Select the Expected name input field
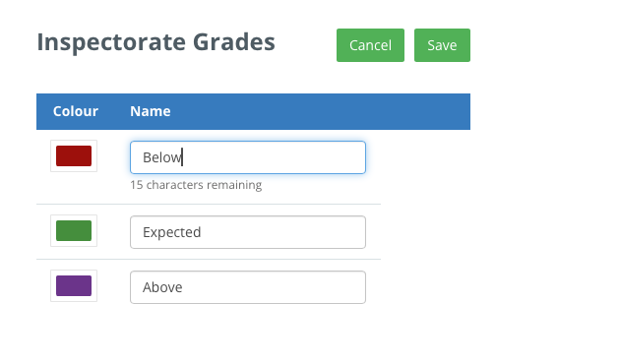The image size is (619, 364). tap(248, 232)
